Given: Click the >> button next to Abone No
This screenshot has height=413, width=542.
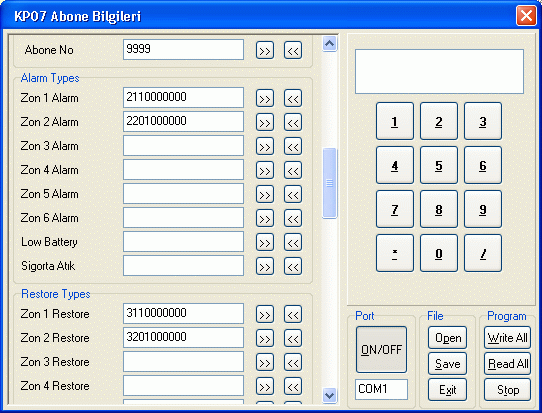Looking at the screenshot, I should 265,50.
